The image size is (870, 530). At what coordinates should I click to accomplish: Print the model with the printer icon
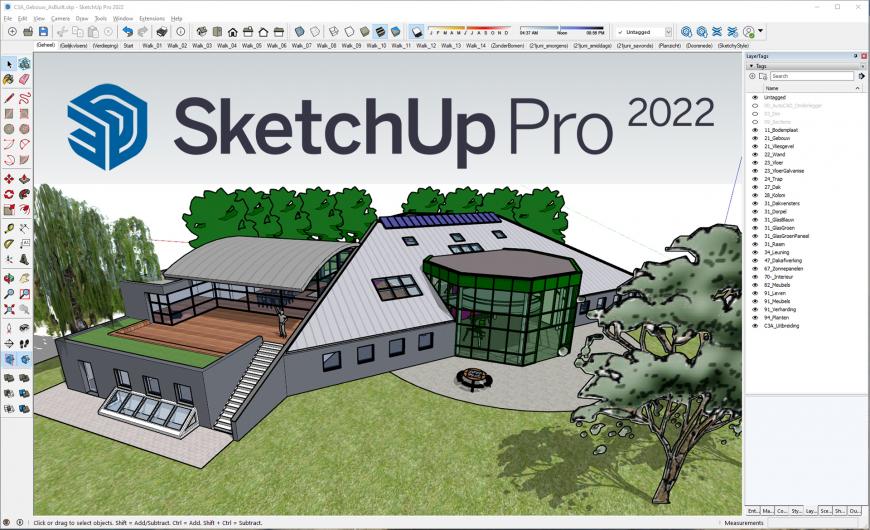tap(161, 32)
